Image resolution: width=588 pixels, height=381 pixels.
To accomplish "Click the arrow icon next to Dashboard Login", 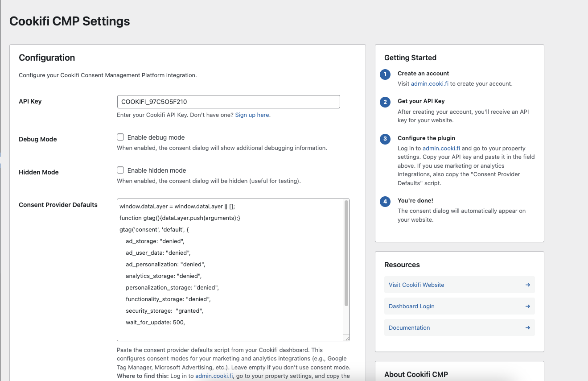I will pos(527,306).
